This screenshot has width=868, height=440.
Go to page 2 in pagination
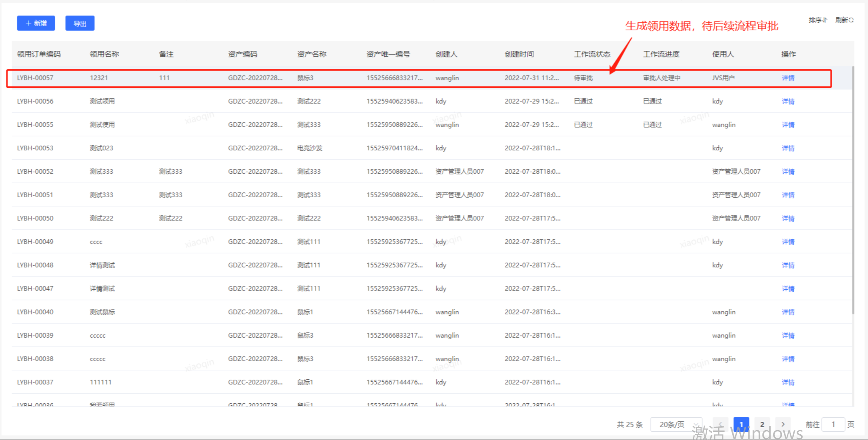point(762,424)
